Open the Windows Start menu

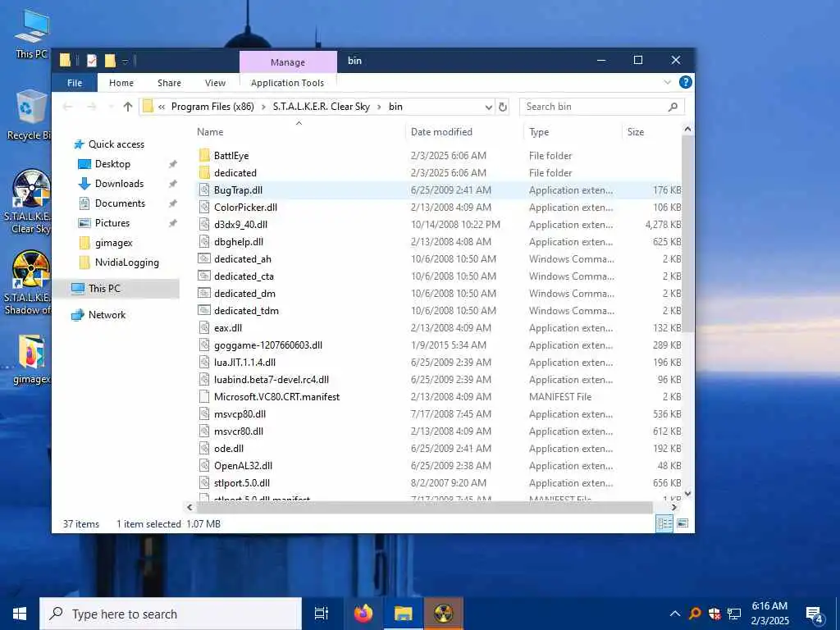20,614
